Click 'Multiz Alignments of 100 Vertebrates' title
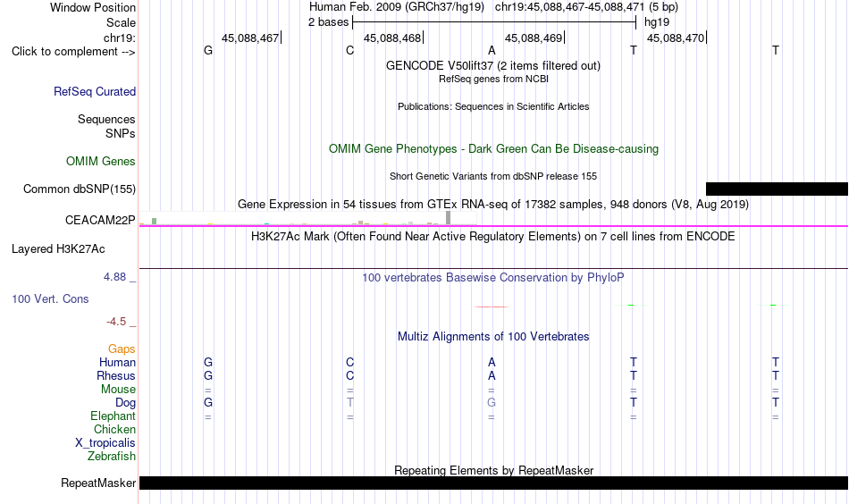The height and width of the screenshot is (504, 849). pyautogui.click(x=493, y=337)
